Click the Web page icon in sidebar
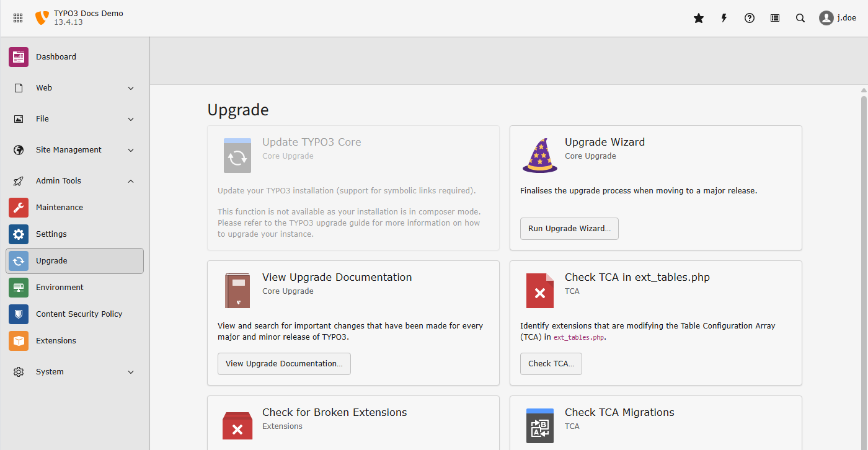868x450 pixels. tap(19, 88)
